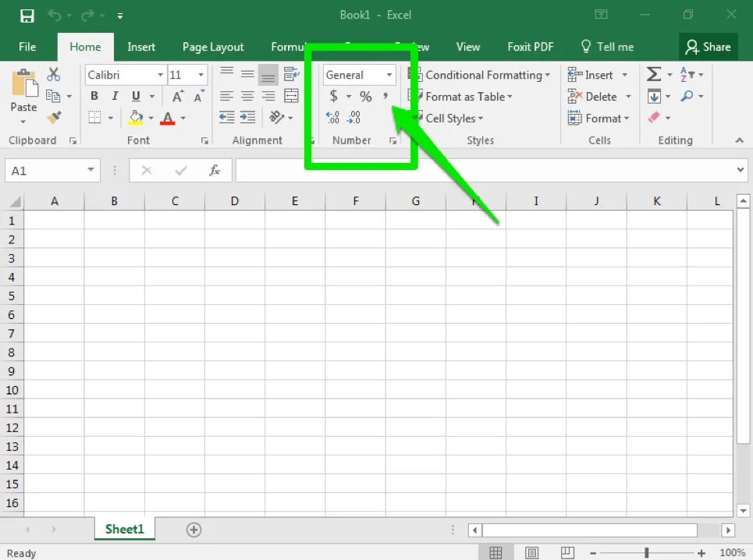Click the Save icon in title bar
The width and height of the screenshot is (753, 560).
point(27,16)
